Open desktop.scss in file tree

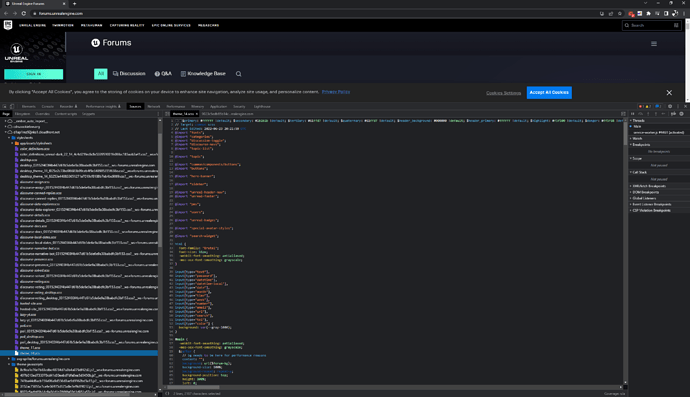(28, 160)
